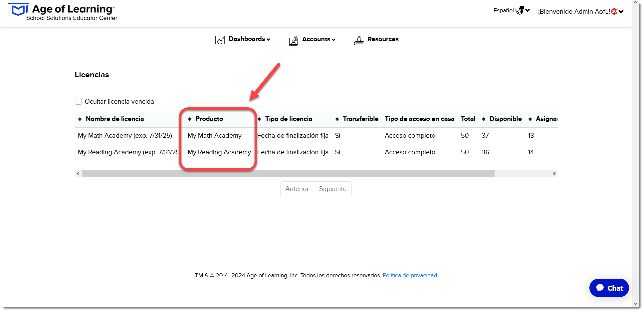Click My Math Academy product cell

click(215, 136)
